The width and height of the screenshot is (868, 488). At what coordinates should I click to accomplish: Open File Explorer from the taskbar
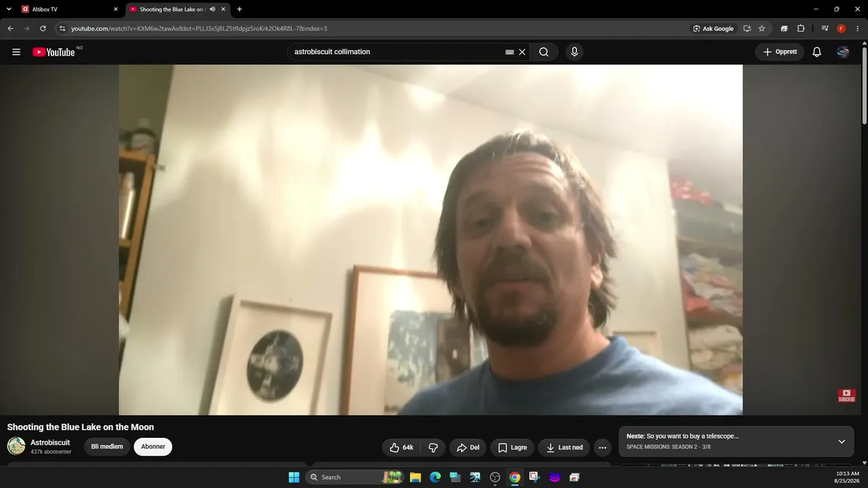[x=415, y=477]
